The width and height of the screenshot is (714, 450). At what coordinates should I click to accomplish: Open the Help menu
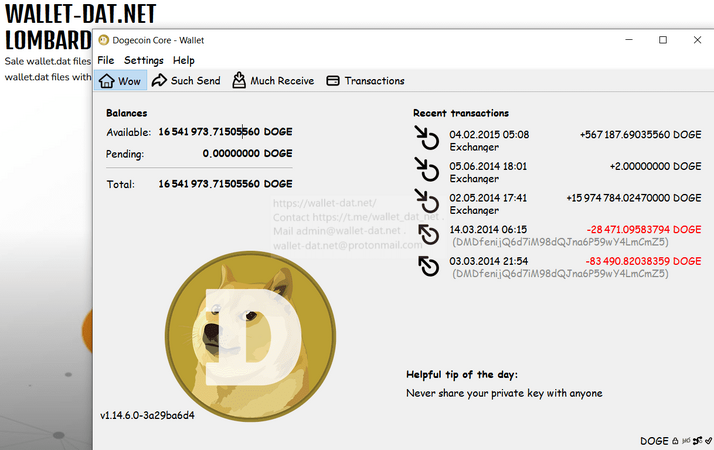[184, 60]
